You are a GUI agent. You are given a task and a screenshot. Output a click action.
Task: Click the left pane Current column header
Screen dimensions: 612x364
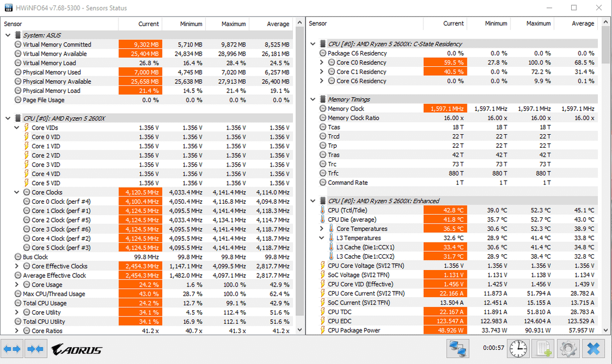coord(140,24)
